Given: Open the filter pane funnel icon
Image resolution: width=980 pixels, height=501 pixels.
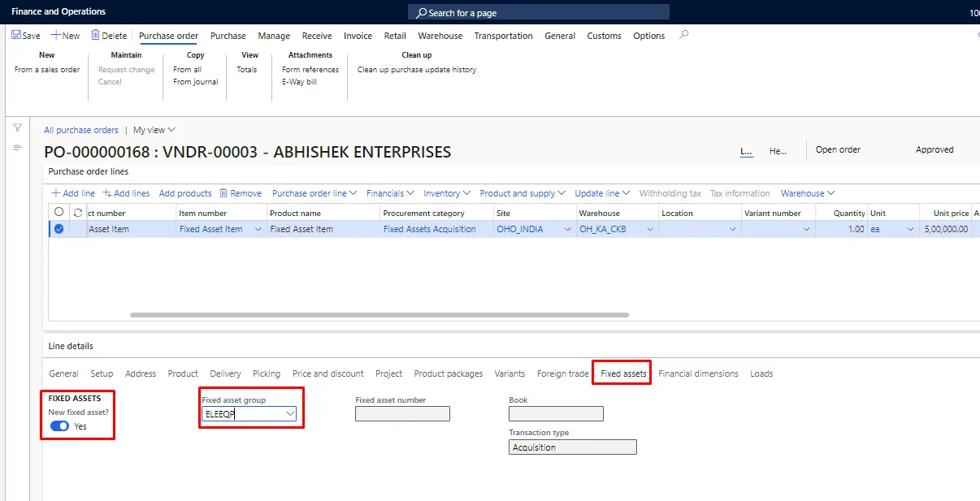Looking at the screenshot, I should (x=17, y=128).
